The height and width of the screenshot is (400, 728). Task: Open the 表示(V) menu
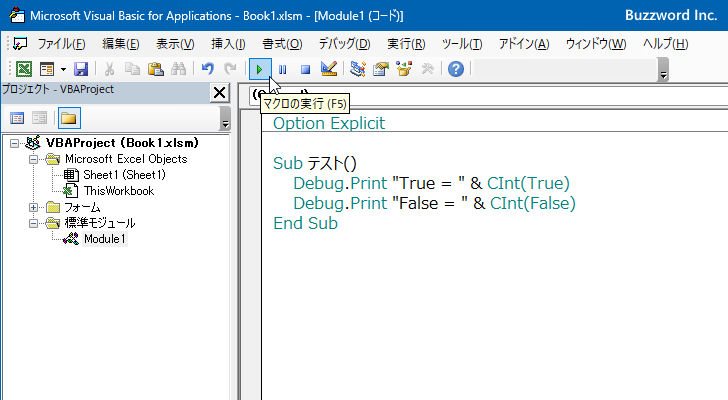point(175,44)
